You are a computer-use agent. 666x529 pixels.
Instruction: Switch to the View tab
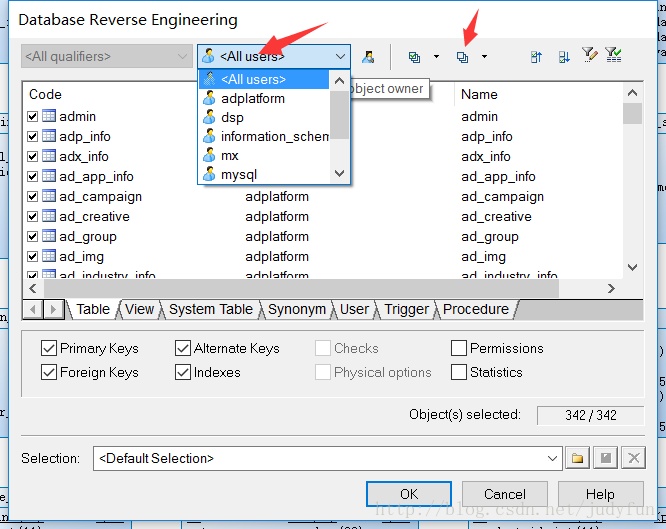139,309
